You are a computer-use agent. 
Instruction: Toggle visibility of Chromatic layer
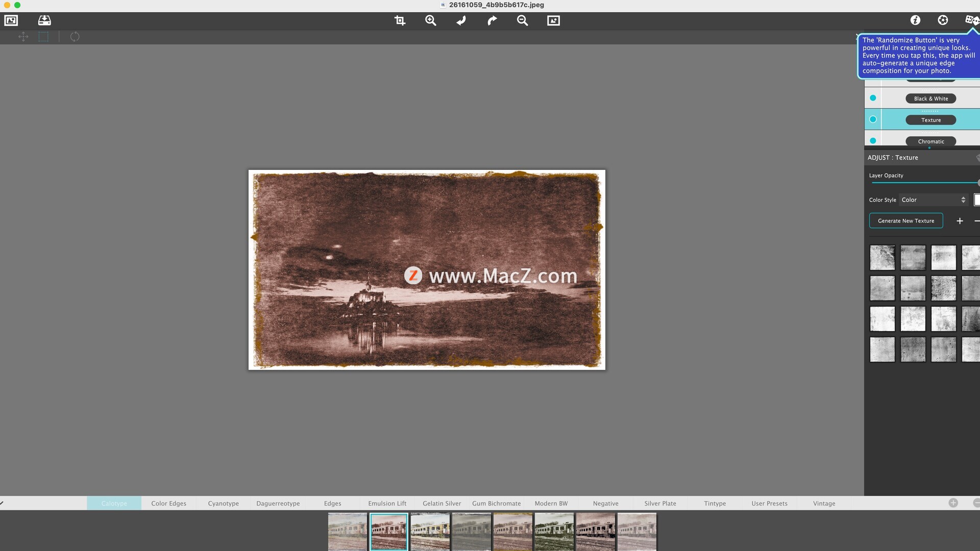[x=873, y=141]
